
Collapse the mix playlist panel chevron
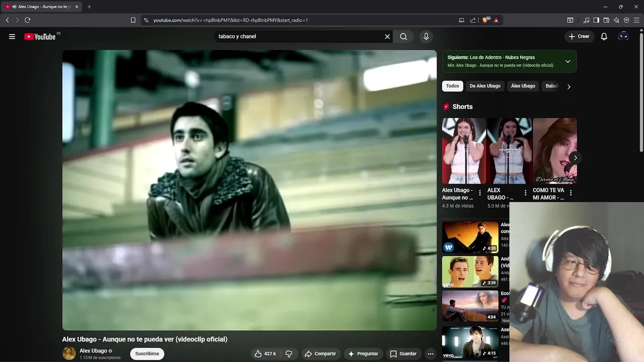[x=568, y=61]
